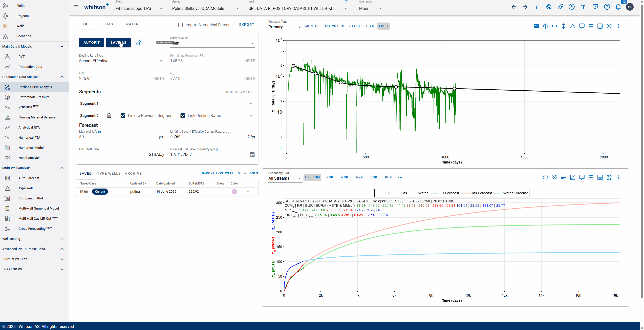644x330 pixels.
Task: Toggle RATE VS CUM on primary plot
Action: point(333,26)
